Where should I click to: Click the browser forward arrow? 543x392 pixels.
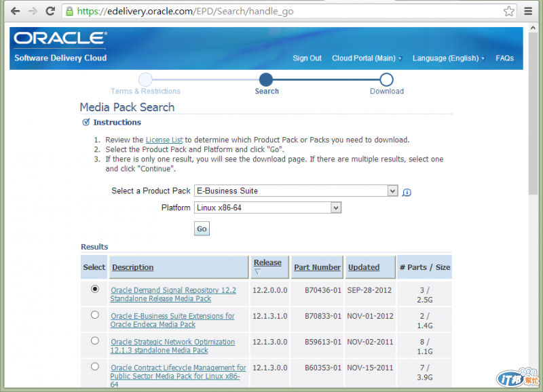pyautogui.click(x=33, y=12)
